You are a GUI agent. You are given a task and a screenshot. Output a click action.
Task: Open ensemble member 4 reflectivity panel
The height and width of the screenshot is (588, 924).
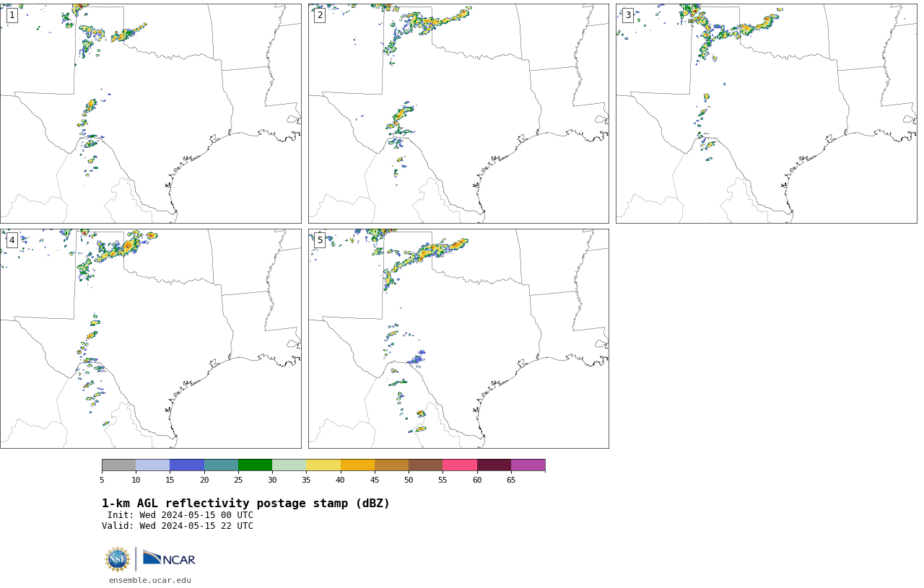(x=150, y=338)
